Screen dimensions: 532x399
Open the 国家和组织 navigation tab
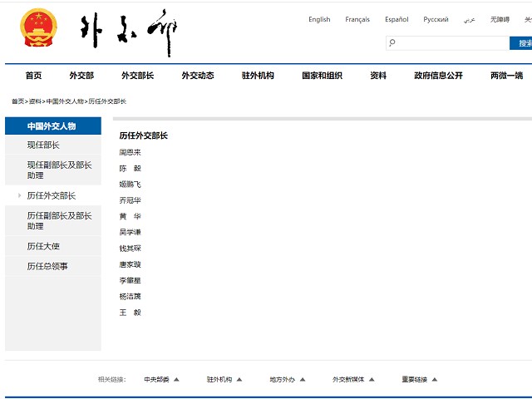click(322, 76)
